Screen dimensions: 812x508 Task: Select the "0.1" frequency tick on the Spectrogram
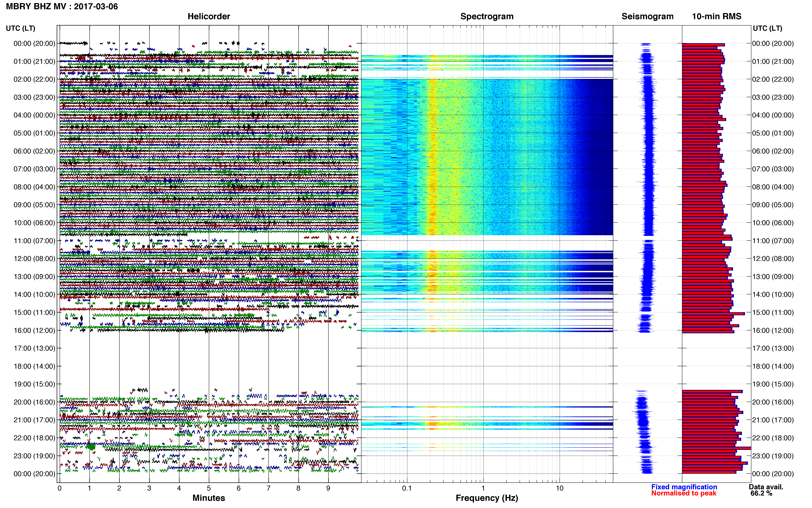407,488
